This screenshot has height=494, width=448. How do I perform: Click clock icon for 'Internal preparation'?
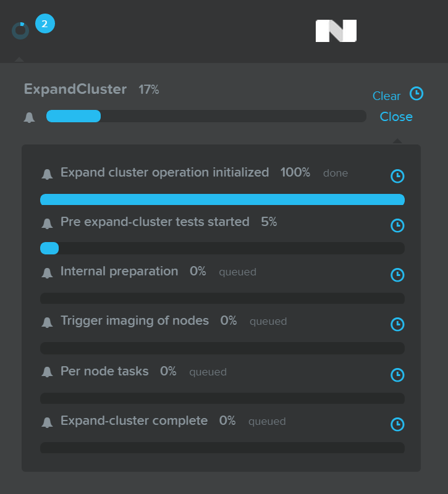coord(397,275)
